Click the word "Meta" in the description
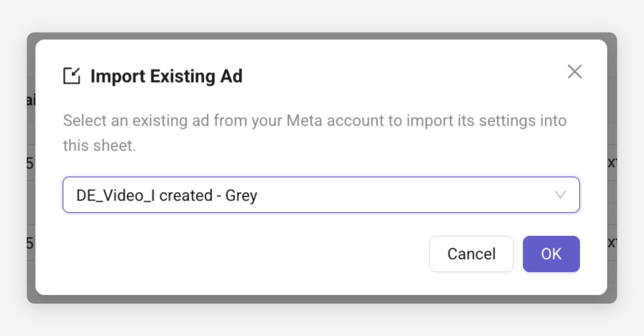 304,121
